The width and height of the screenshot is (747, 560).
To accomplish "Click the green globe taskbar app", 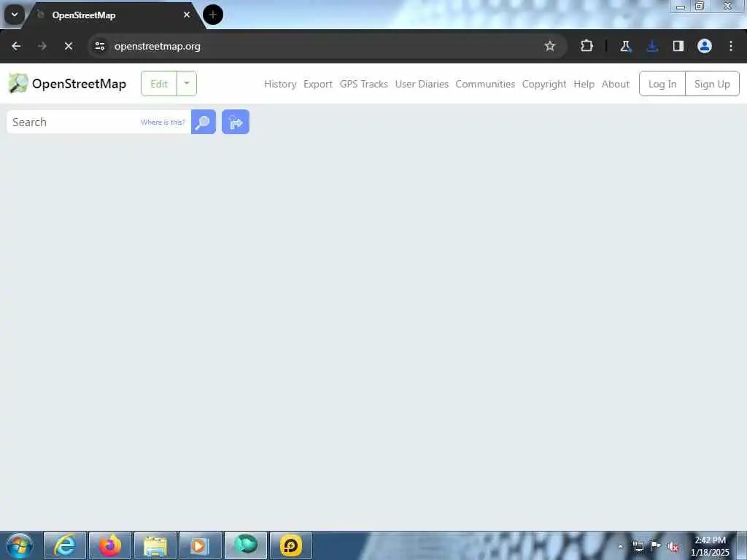I will pos(246,545).
